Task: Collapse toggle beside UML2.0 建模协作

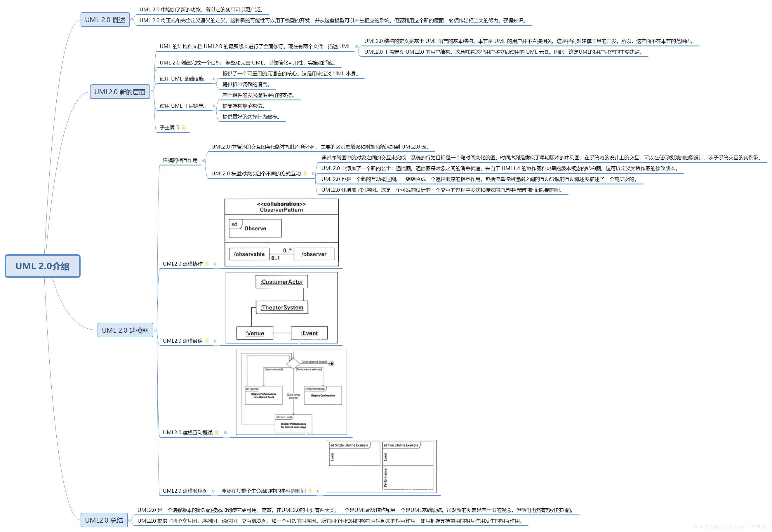Action: pyautogui.click(x=215, y=264)
